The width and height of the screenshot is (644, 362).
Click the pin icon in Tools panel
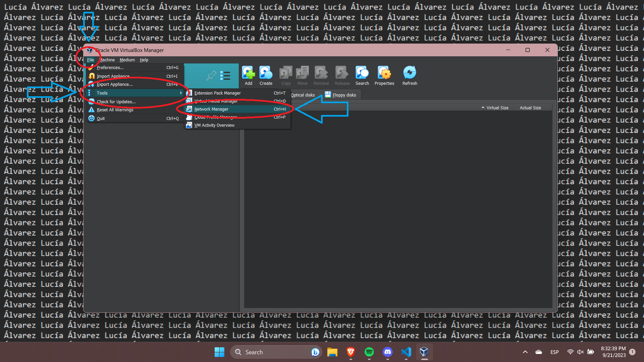click(x=211, y=76)
